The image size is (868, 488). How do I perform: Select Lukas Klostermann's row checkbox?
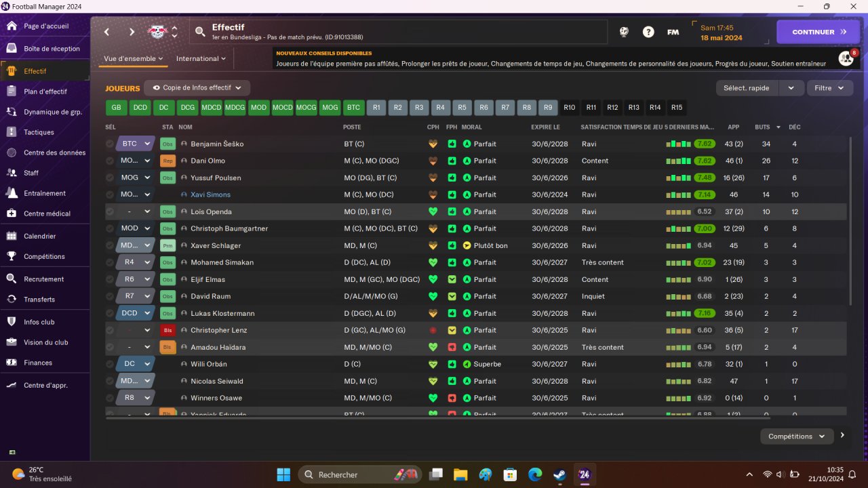pos(110,313)
